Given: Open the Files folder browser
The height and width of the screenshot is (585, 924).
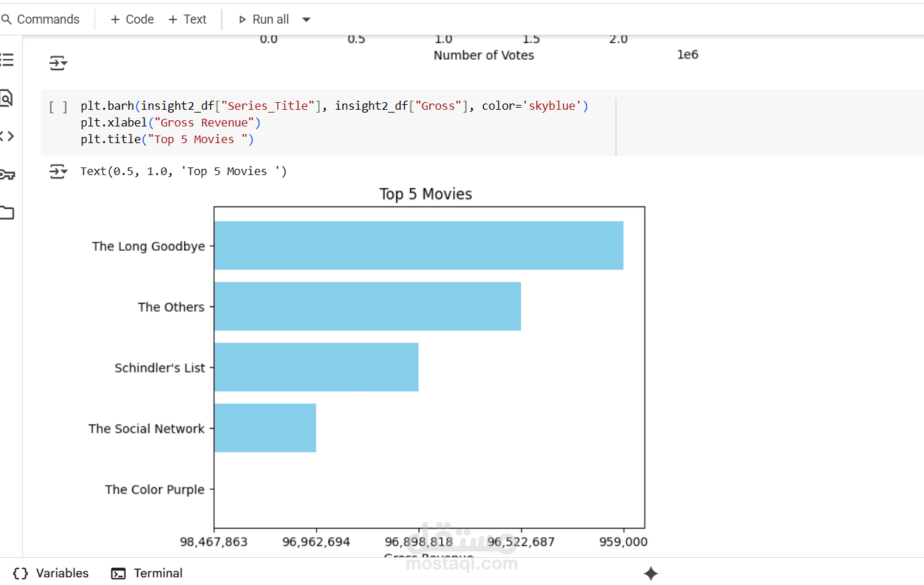Looking at the screenshot, I should [x=6, y=213].
